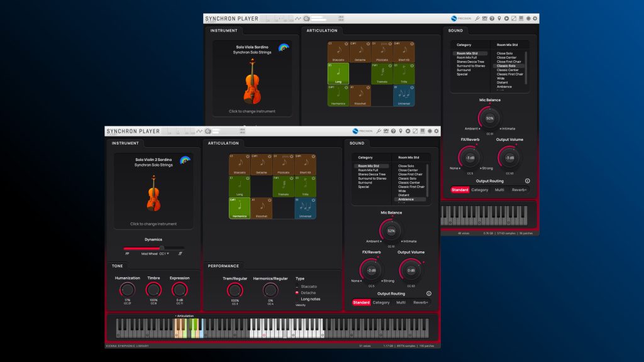The width and height of the screenshot is (644, 362).
Task: Select Category output routing in front window
Action: 381,302
